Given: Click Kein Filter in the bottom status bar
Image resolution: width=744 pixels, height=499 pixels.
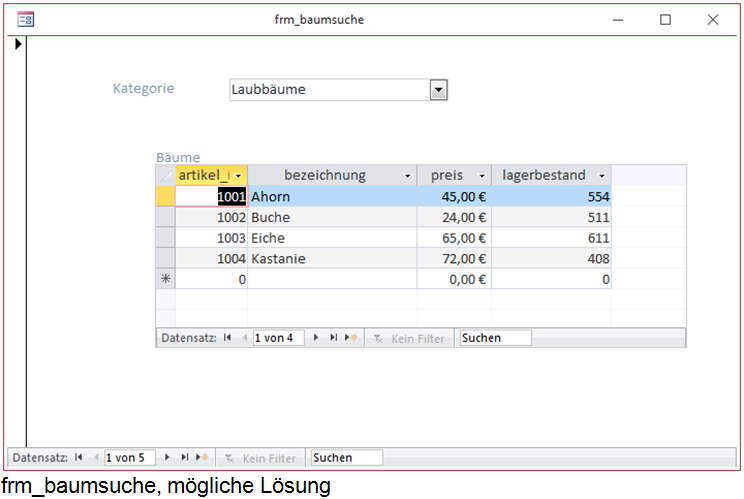Looking at the screenshot, I should click(x=260, y=458).
